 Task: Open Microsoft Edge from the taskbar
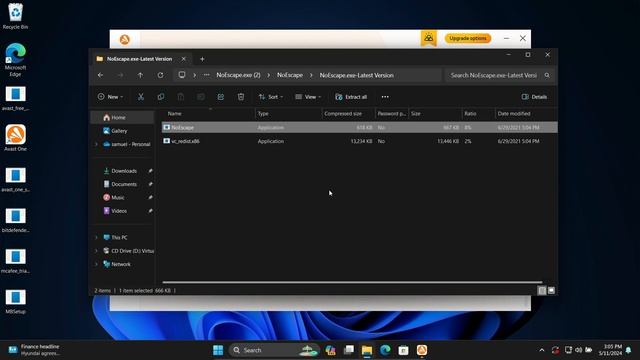pos(385,350)
